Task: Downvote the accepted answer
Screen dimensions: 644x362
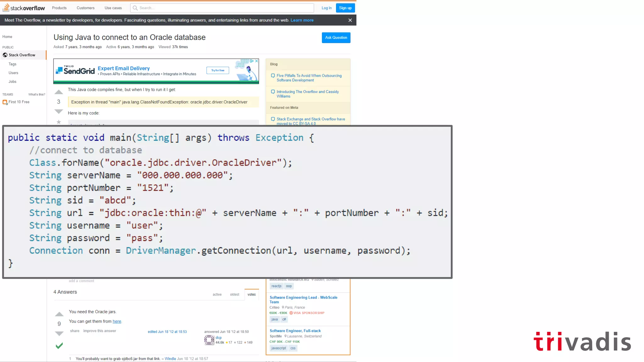Action: point(59,333)
